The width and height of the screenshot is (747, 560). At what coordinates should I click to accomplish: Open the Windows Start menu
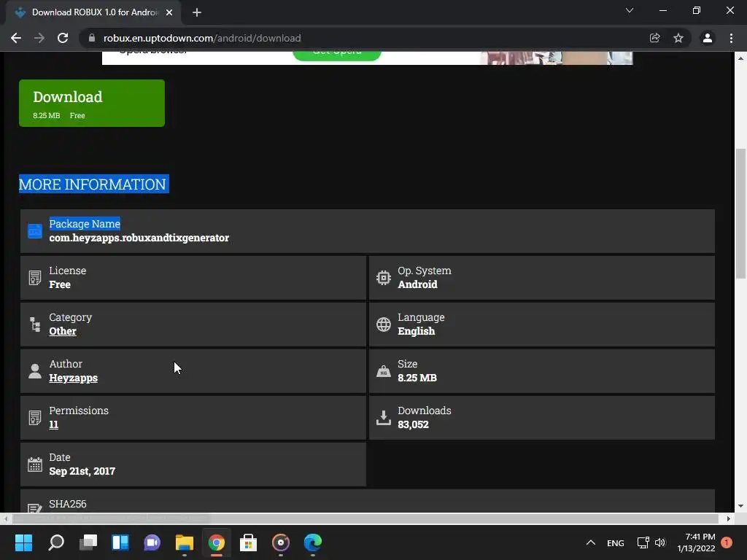pyautogui.click(x=23, y=542)
